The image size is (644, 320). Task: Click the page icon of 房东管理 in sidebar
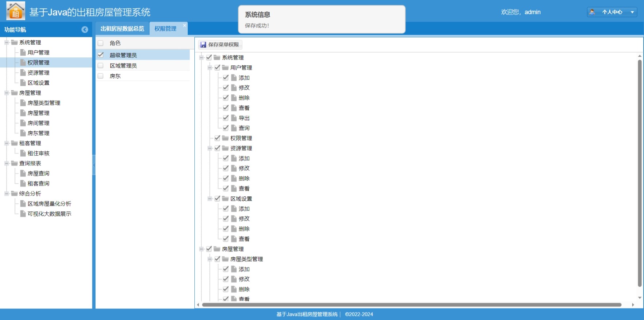(23, 133)
